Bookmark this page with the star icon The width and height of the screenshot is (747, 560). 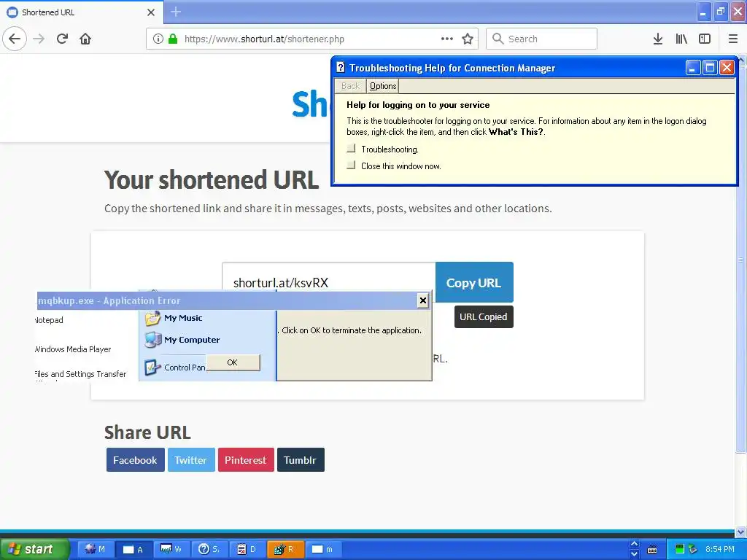click(468, 39)
